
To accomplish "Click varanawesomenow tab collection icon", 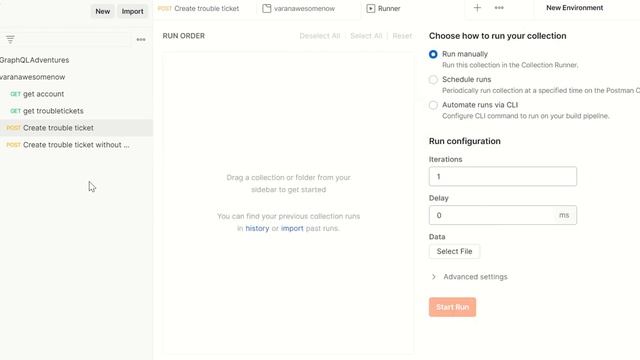I will pos(267,9).
